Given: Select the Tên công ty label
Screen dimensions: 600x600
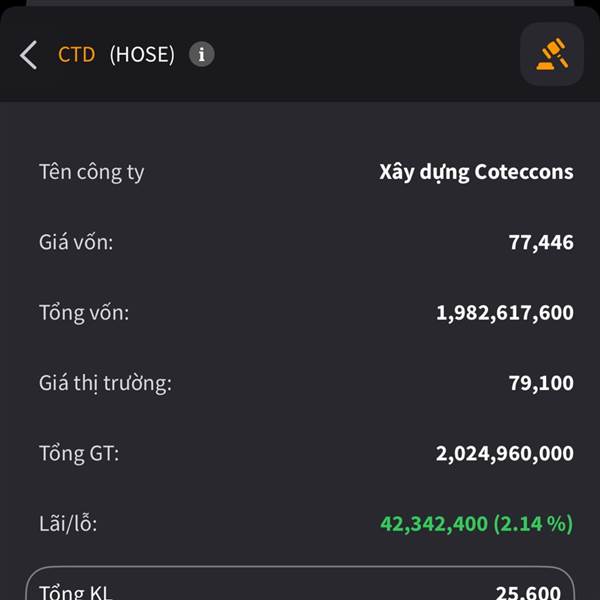Looking at the screenshot, I should (92, 172).
